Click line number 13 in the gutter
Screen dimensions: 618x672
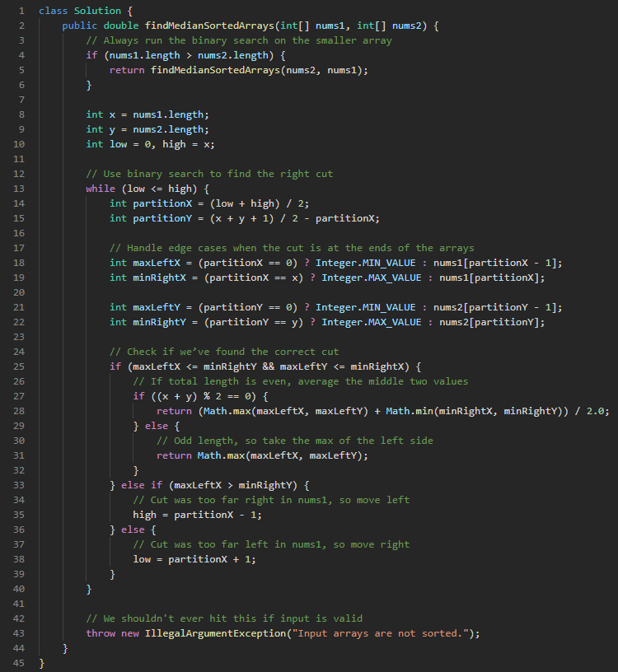tap(18, 189)
